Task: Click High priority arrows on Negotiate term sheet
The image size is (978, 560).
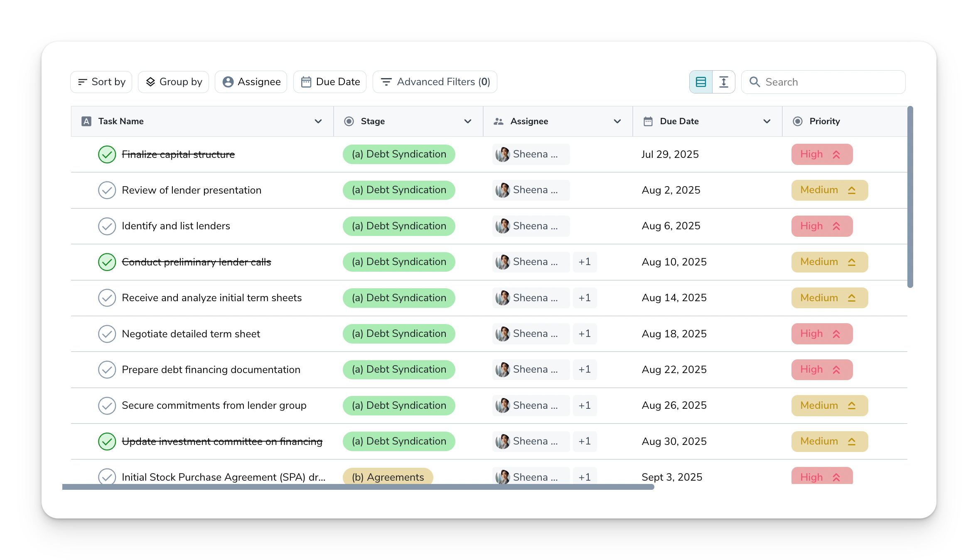Action: click(836, 334)
